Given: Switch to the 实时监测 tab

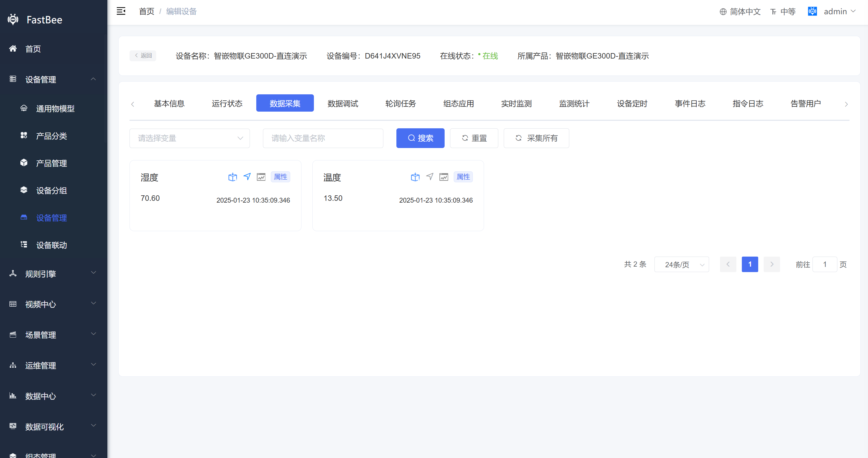Looking at the screenshot, I should point(516,103).
